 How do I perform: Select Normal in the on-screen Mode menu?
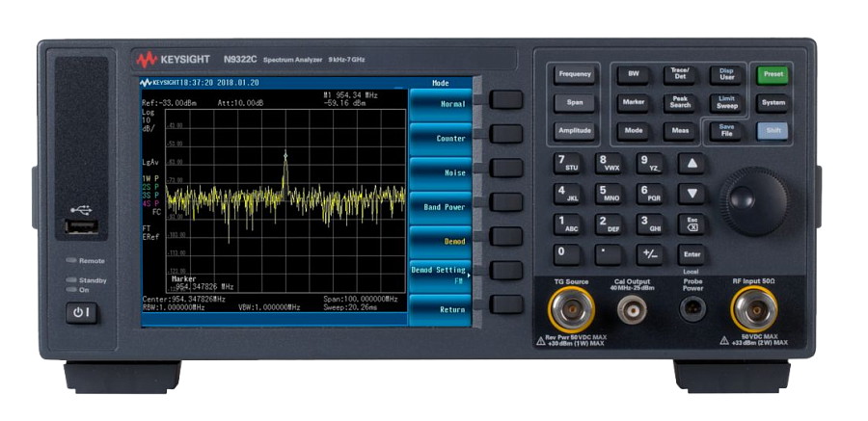tap(440, 105)
